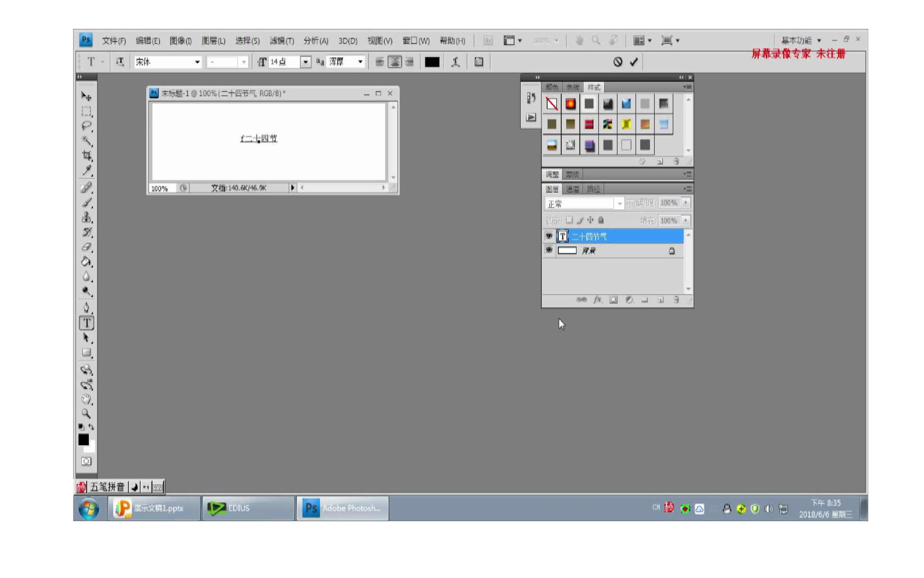Hide the 背景 layer visibility

tap(549, 250)
